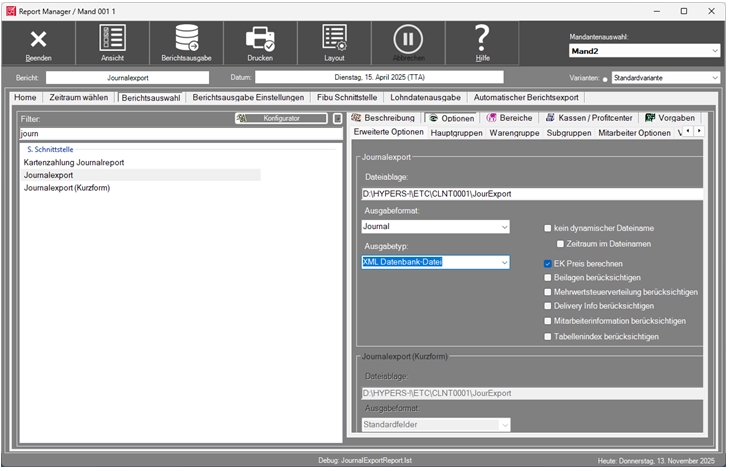Image resolution: width=730 pixels, height=471 pixels.
Task: Click the Beenden toolbar icon
Action: (x=39, y=42)
